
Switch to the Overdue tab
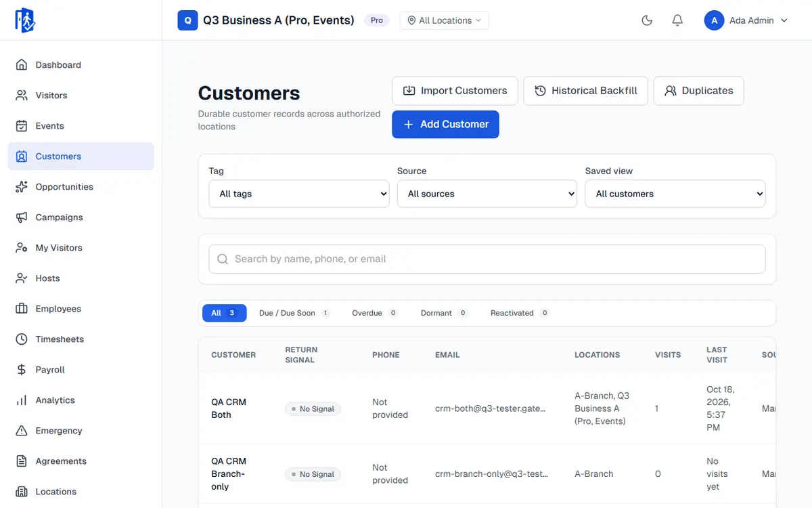click(375, 313)
